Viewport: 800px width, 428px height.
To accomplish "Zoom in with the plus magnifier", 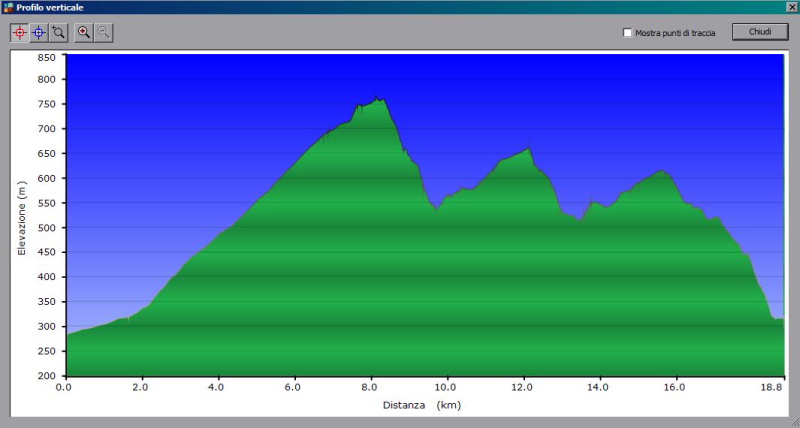I will [84, 32].
